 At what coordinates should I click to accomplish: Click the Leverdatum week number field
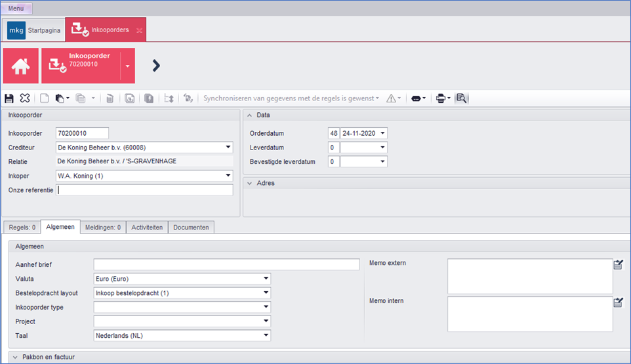(x=334, y=148)
